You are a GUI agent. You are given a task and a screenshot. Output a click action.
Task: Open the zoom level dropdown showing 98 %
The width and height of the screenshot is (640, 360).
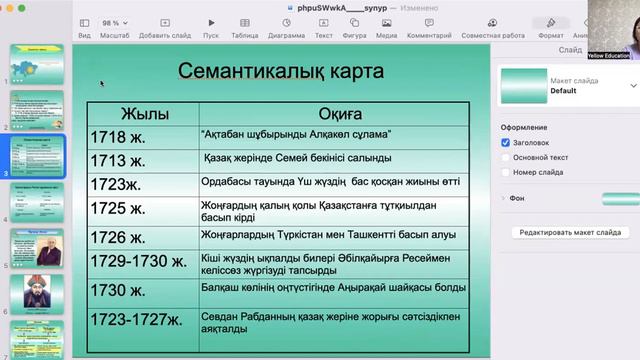[x=115, y=23]
